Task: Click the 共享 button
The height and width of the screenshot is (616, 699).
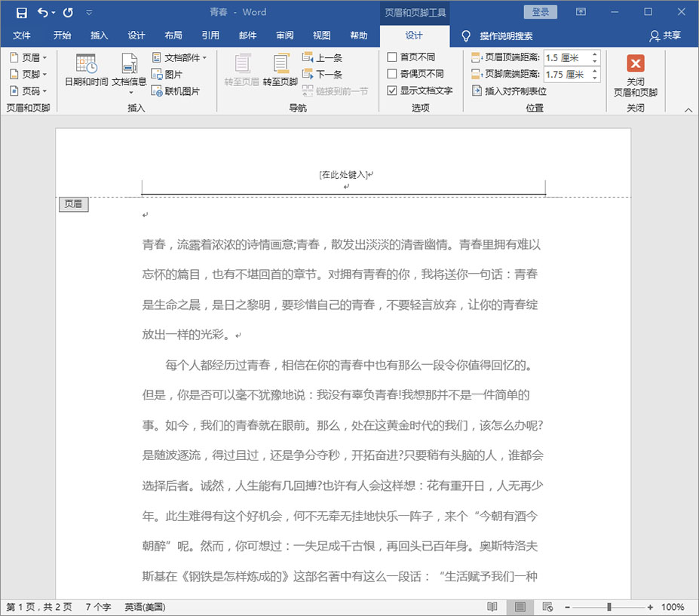Action: point(664,35)
